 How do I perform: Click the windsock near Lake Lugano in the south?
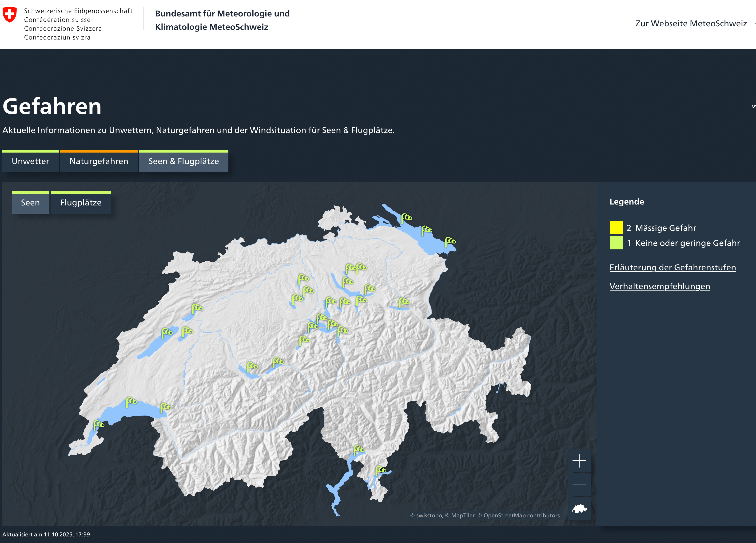click(380, 471)
